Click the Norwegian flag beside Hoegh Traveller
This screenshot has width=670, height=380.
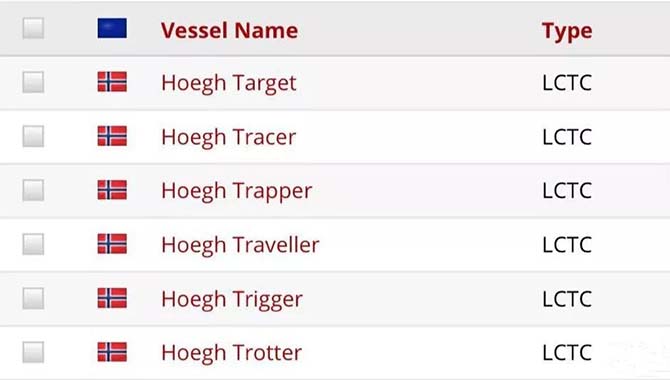[x=112, y=244]
